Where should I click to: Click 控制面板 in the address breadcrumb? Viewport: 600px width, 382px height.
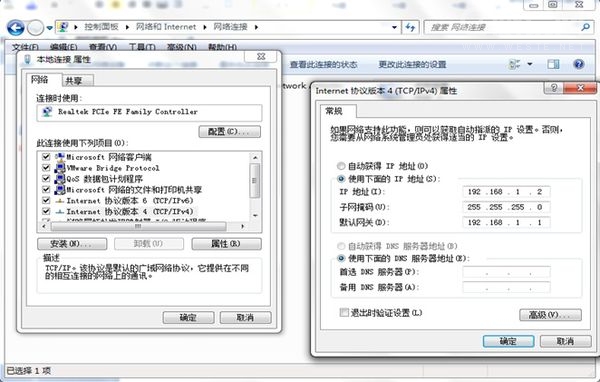(101, 27)
